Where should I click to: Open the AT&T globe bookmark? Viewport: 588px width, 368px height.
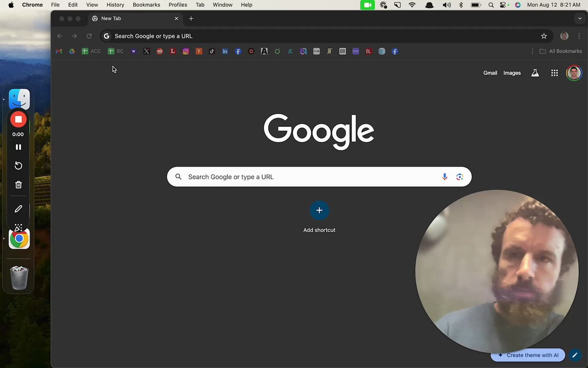382,52
